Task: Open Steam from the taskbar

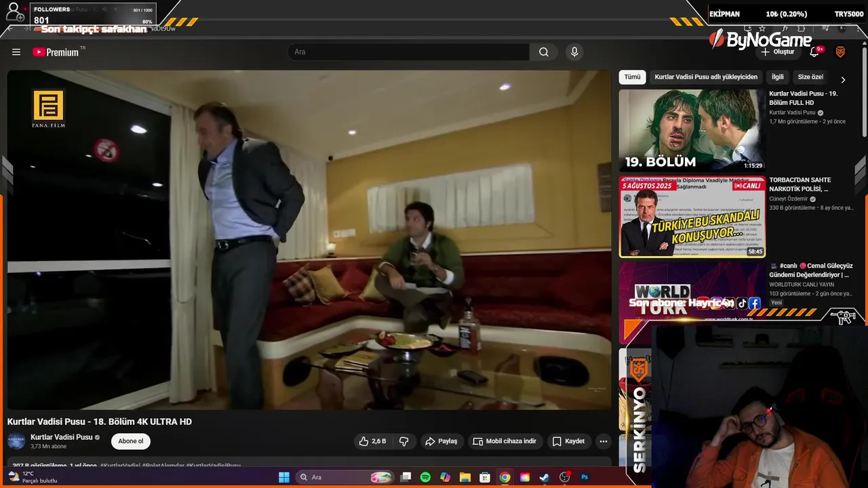Action: [x=545, y=477]
